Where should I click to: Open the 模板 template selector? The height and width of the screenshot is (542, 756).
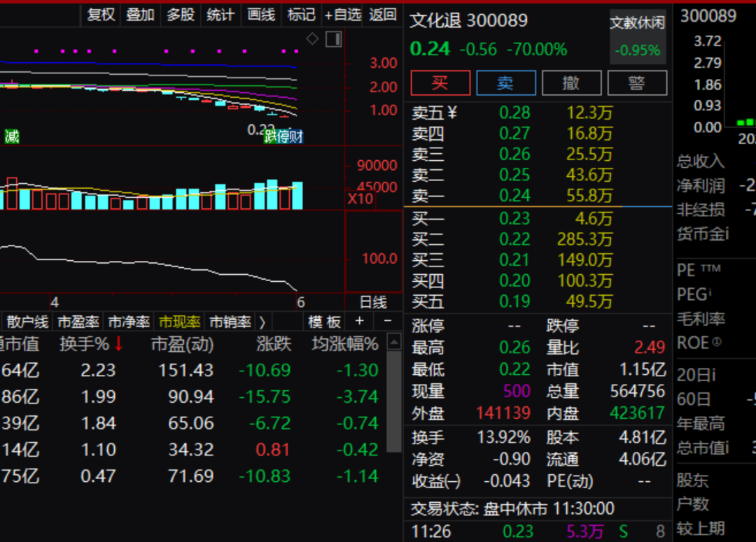325,322
